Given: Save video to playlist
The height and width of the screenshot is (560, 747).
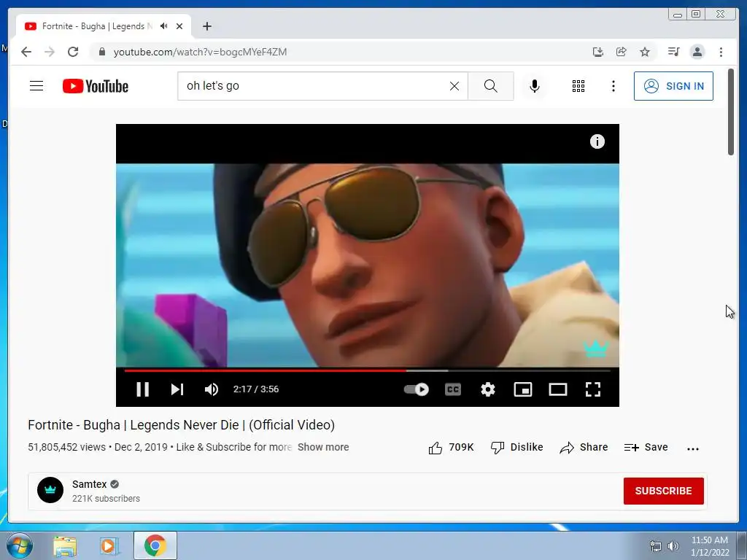Looking at the screenshot, I should pyautogui.click(x=646, y=448).
